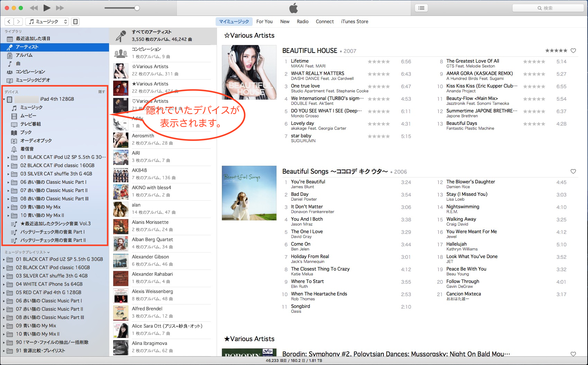Image resolution: width=588 pixels, height=365 pixels.
Task: Select AKB48 in the artist list
Action: tap(163, 174)
